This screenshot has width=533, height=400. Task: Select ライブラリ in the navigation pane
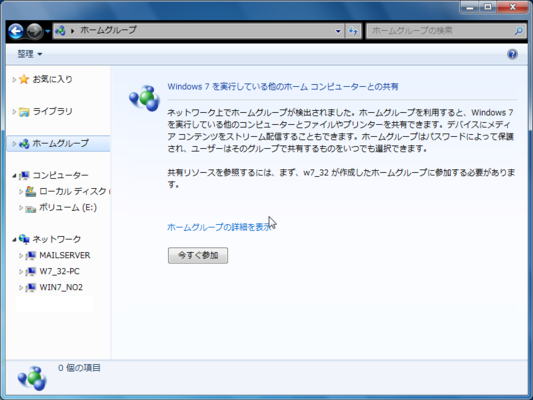coord(53,111)
